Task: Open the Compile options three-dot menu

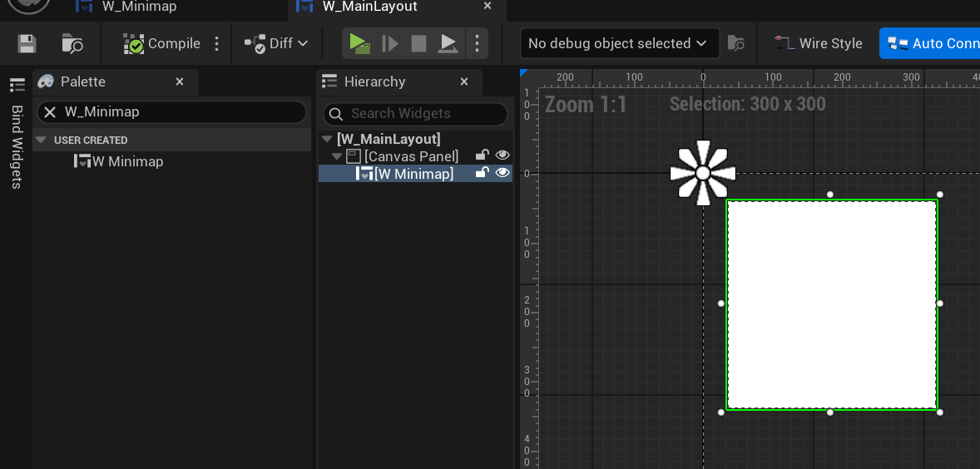Action: (x=217, y=43)
